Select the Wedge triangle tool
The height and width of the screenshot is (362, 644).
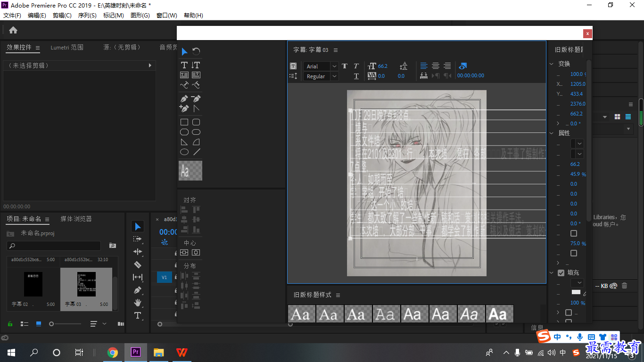tap(184, 142)
